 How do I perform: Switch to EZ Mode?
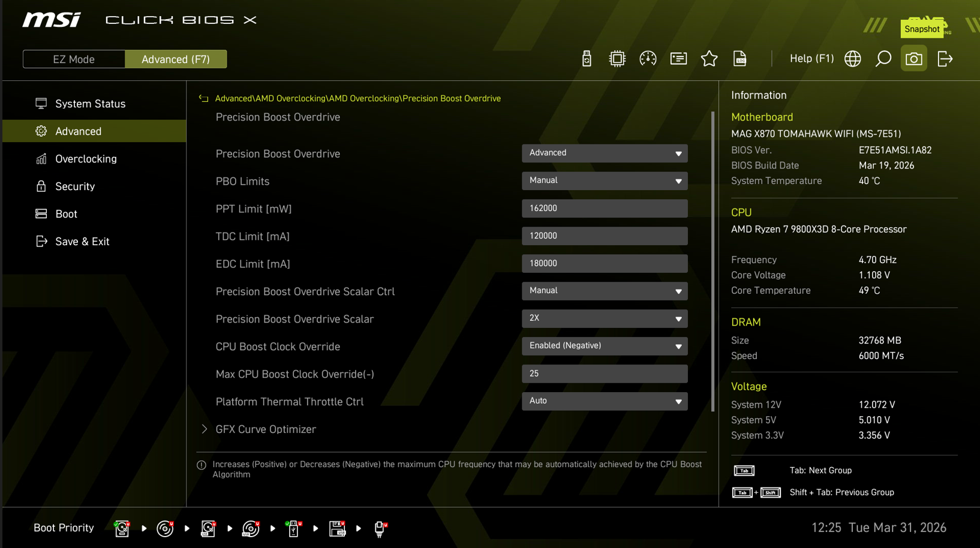point(74,59)
